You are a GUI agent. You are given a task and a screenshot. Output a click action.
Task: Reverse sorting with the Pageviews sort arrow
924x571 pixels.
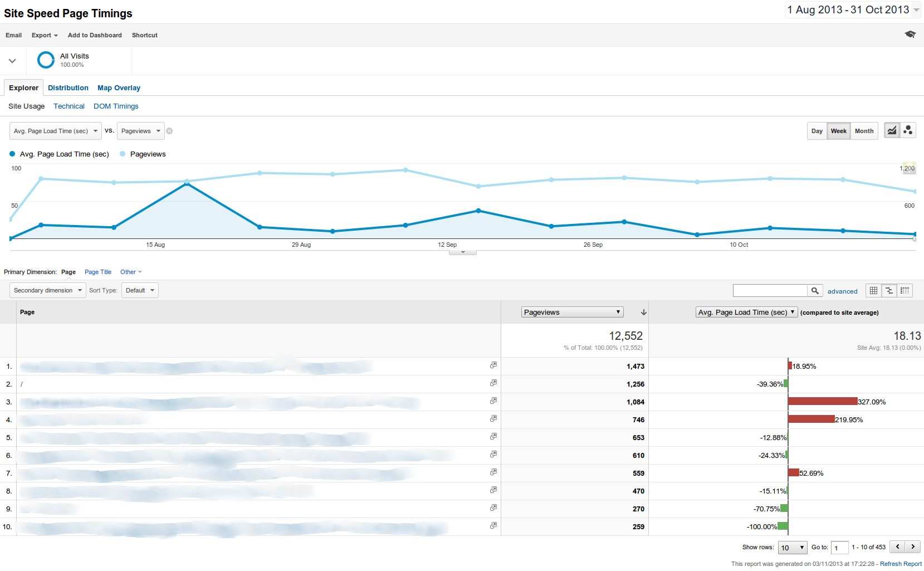point(643,312)
